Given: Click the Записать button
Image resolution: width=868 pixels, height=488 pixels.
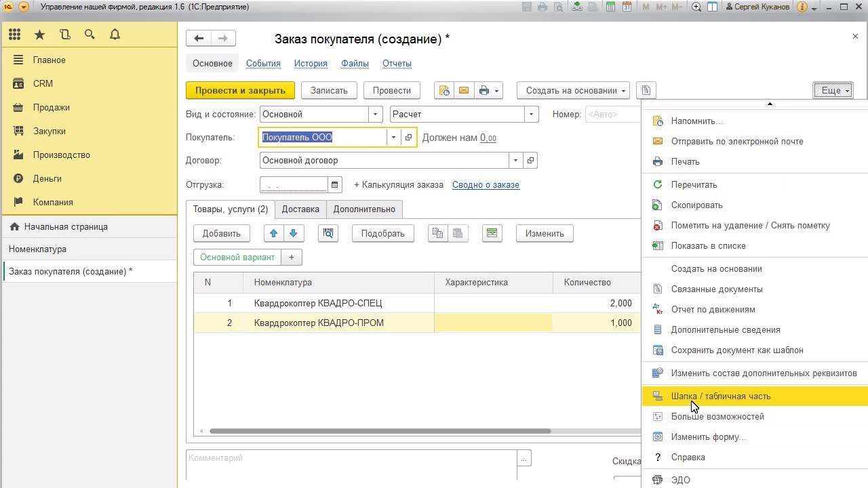Looking at the screenshot, I should click(x=329, y=90).
